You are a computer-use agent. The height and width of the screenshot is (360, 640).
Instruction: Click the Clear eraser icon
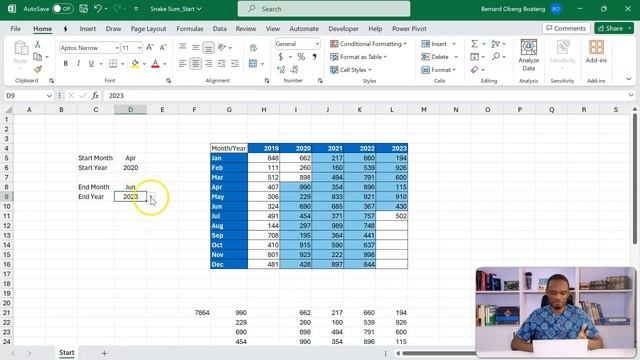474,70
